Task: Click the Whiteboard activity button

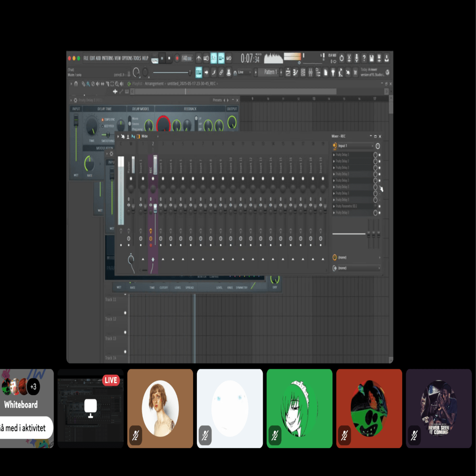Action: pos(21,405)
